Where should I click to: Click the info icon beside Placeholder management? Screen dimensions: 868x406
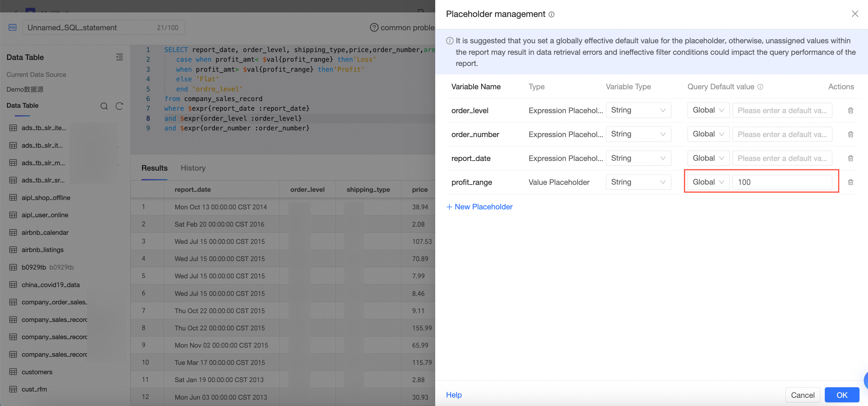click(551, 15)
